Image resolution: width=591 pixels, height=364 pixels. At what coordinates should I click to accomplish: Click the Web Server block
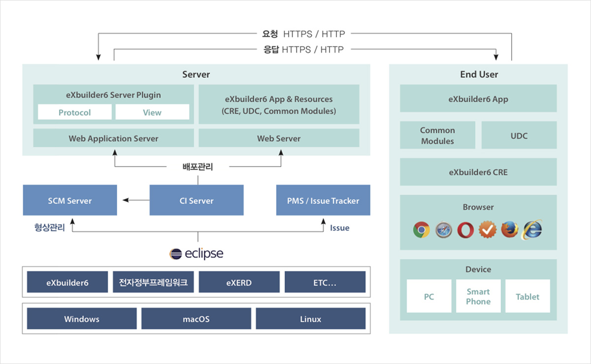(x=279, y=138)
